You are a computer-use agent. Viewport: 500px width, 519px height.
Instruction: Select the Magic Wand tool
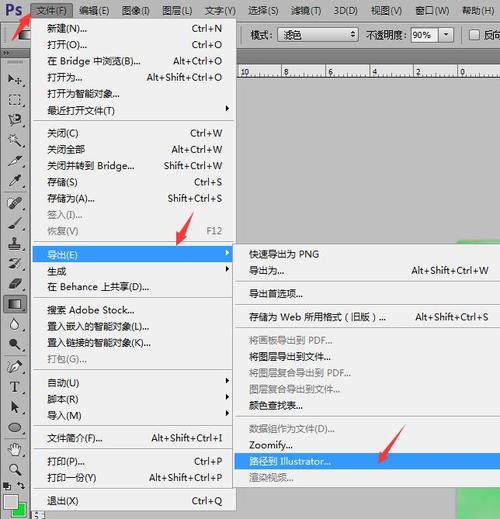(x=14, y=140)
